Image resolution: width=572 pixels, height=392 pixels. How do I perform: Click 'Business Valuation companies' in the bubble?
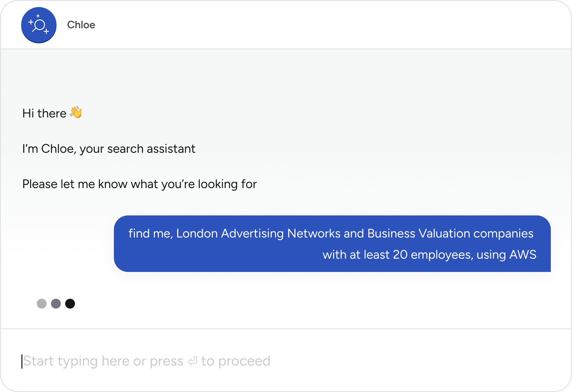pyautogui.click(x=450, y=234)
